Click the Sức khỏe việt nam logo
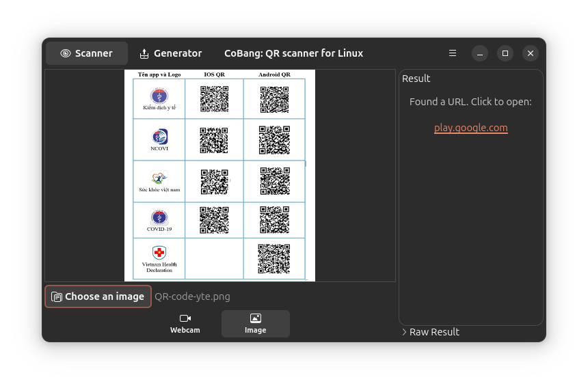588x388 pixels. (x=159, y=178)
